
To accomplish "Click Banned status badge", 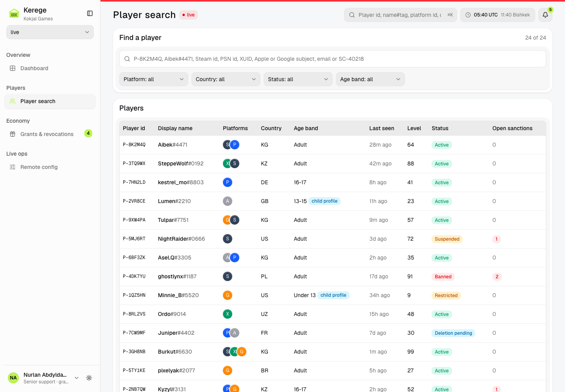I will point(443,277).
